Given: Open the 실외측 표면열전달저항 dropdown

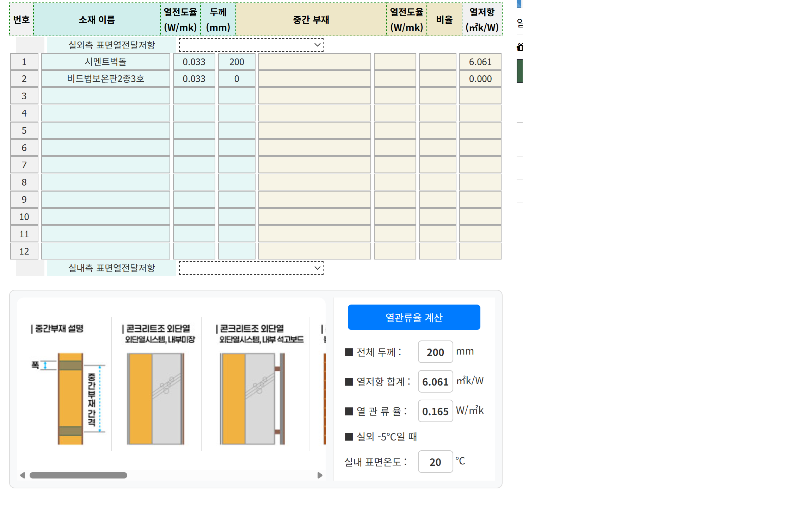Looking at the screenshot, I should tap(251, 45).
